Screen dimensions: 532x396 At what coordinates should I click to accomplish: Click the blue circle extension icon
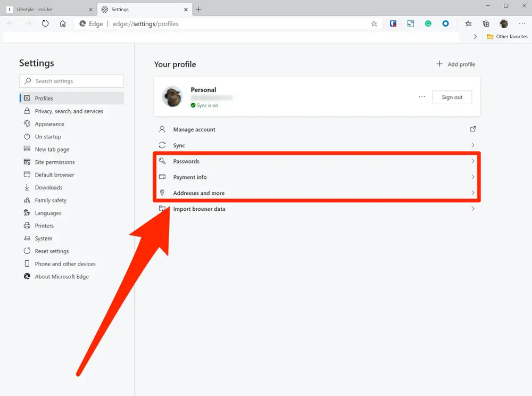pyautogui.click(x=445, y=23)
